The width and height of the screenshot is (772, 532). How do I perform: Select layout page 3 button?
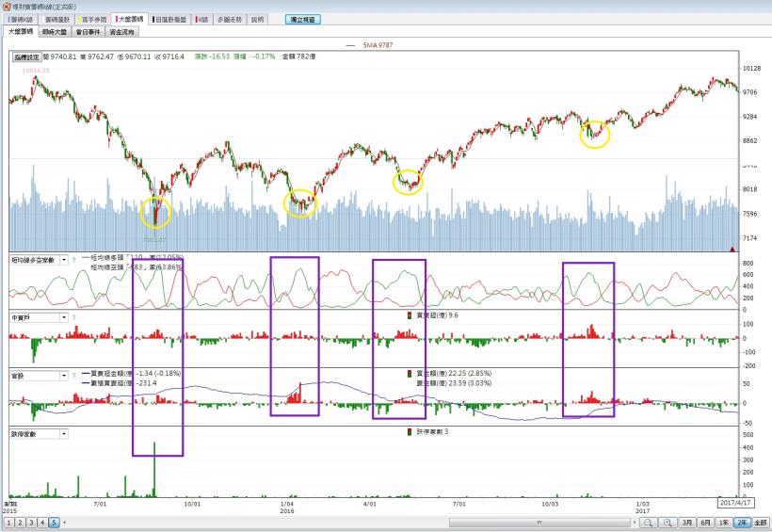pos(31,523)
